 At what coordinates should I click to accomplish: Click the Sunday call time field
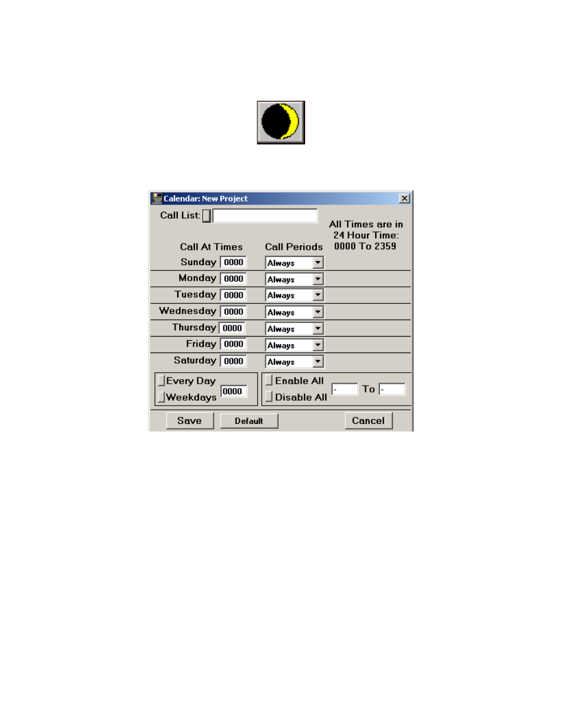click(233, 262)
